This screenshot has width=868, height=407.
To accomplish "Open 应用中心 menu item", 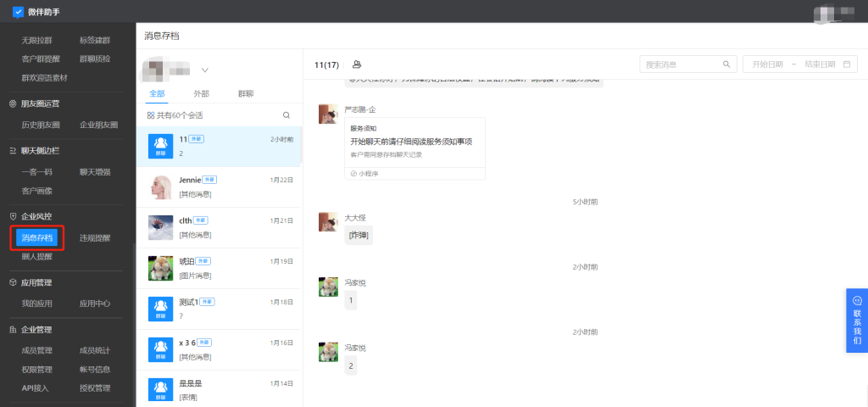I will click(95, 304).
